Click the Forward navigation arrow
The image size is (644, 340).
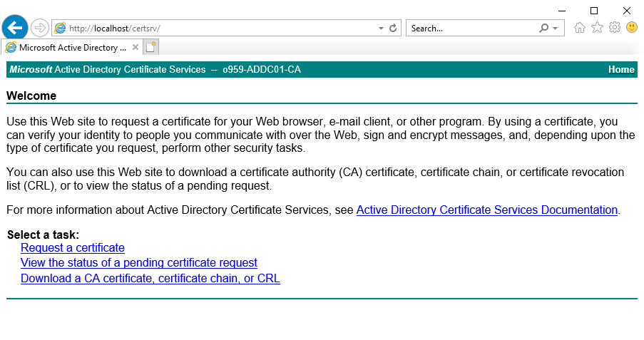tap(40, 28)
